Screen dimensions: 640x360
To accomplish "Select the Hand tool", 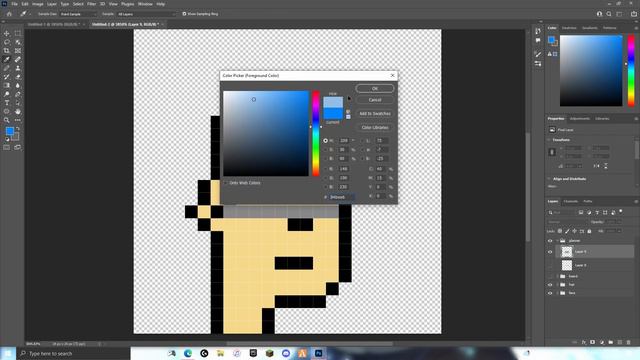I will (x=18, y=111).
